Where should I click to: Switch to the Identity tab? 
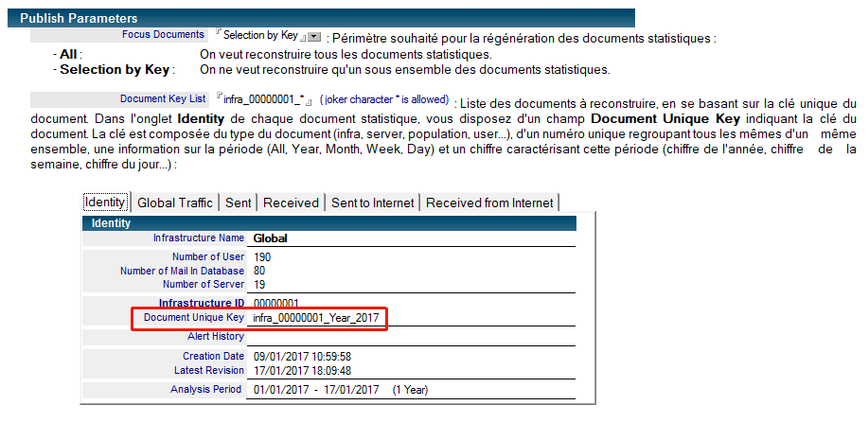pyautogui.click(x=106, y=203)
